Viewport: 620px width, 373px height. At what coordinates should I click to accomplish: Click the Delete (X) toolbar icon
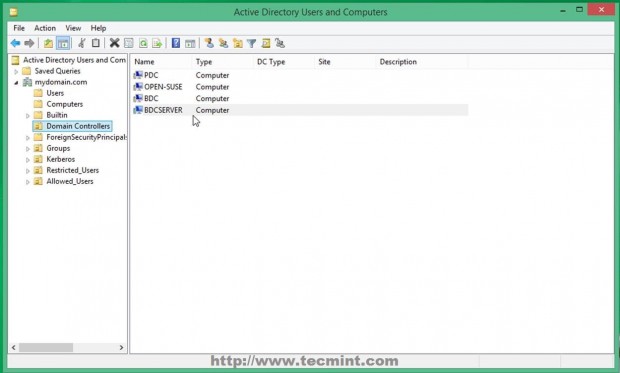click(114, 43)
